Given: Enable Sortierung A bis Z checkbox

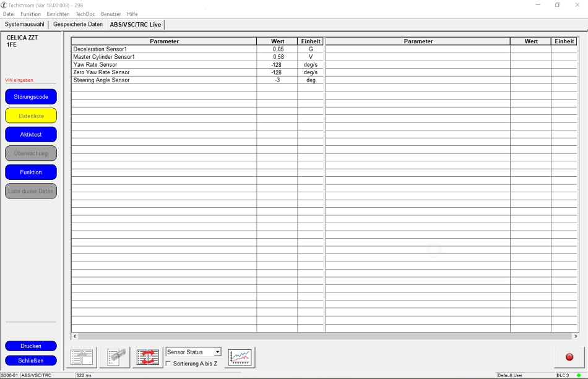Looking at the screenshot, I should 169,364.
